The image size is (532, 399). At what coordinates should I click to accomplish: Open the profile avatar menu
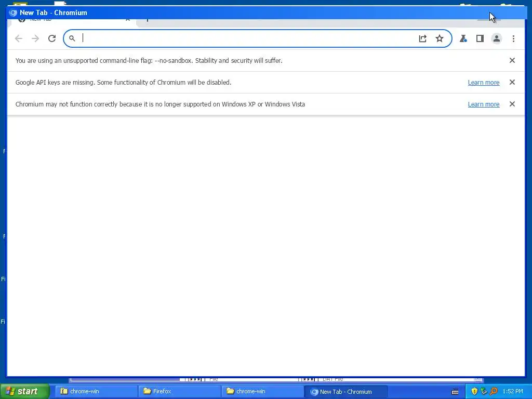[x=496, y=38]
